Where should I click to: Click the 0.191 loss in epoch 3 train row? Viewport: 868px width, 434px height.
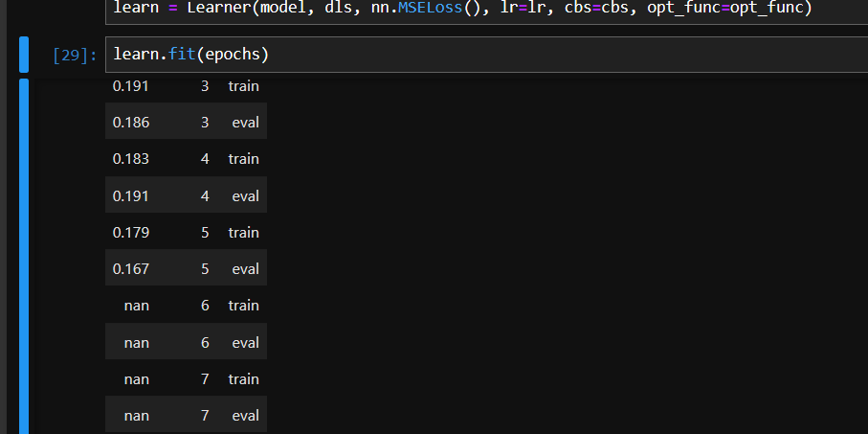(131, 86)
